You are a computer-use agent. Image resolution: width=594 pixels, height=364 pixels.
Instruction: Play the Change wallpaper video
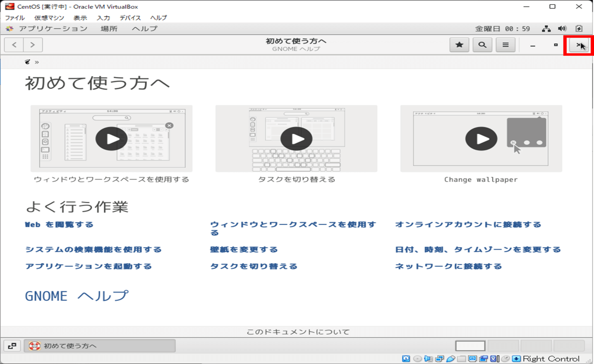coord(481,139)
